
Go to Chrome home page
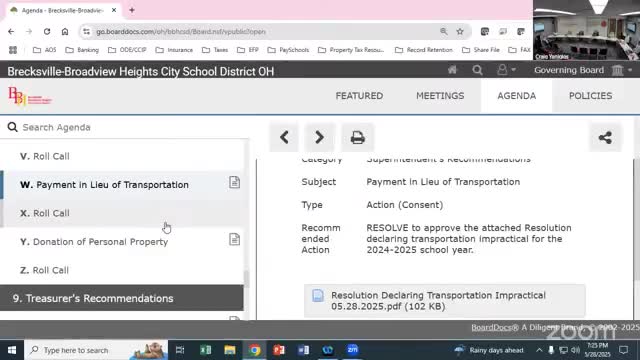[x=65, y=31]
